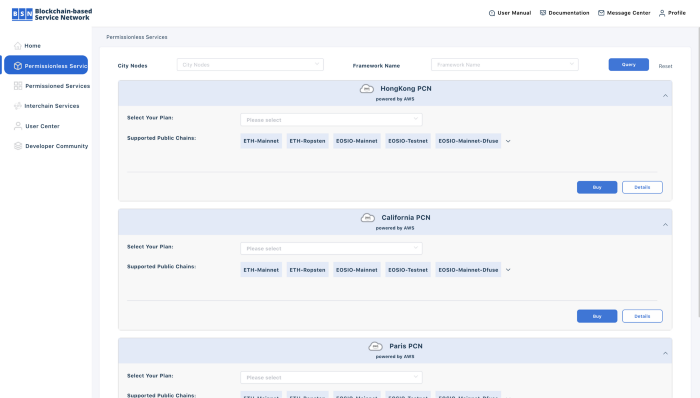This screenshot has height=398, width=700.
Task: Open the Documentation link
Action: point(565,13)
